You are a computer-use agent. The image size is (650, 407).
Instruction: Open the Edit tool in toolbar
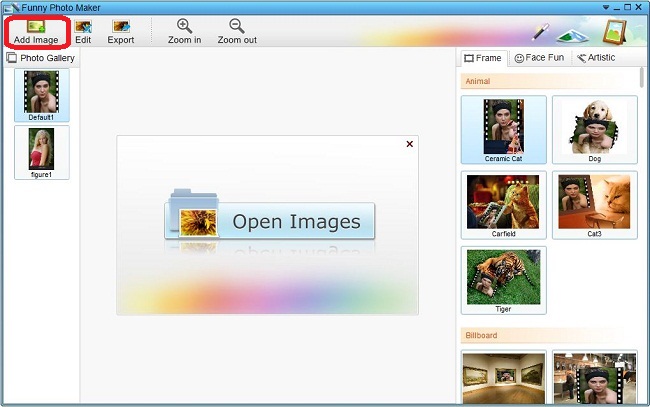tap(83, 32)
